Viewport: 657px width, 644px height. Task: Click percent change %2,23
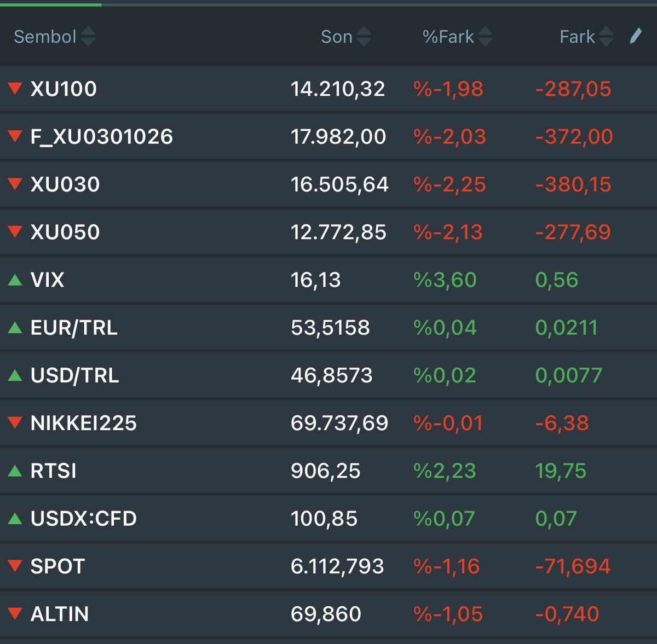pos(445,471)
